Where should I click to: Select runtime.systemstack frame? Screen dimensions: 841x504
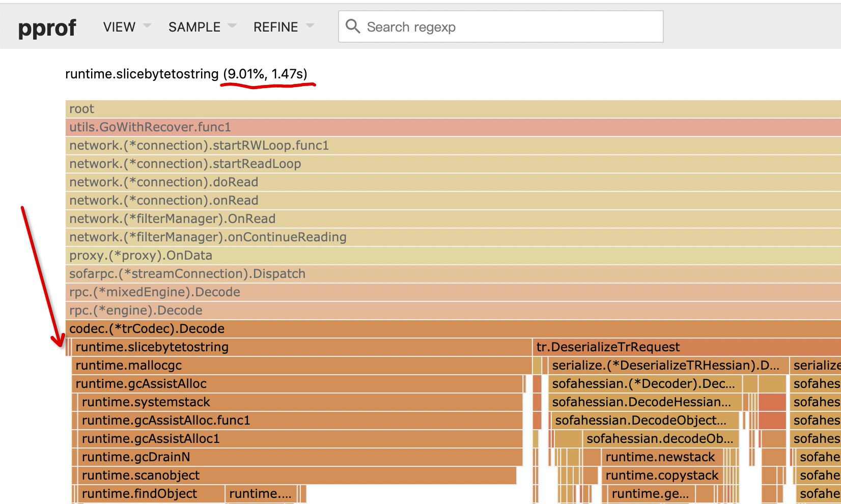(300, 402)
